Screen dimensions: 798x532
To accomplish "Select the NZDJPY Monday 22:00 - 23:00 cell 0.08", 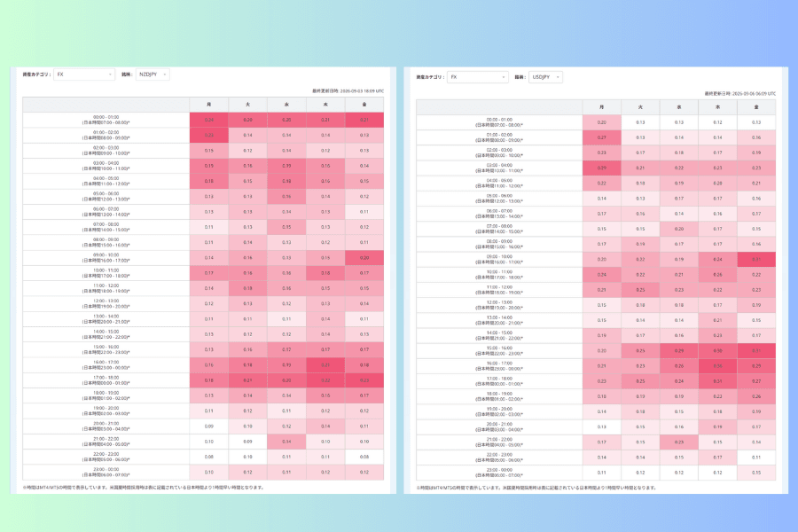I will point(208,457).
